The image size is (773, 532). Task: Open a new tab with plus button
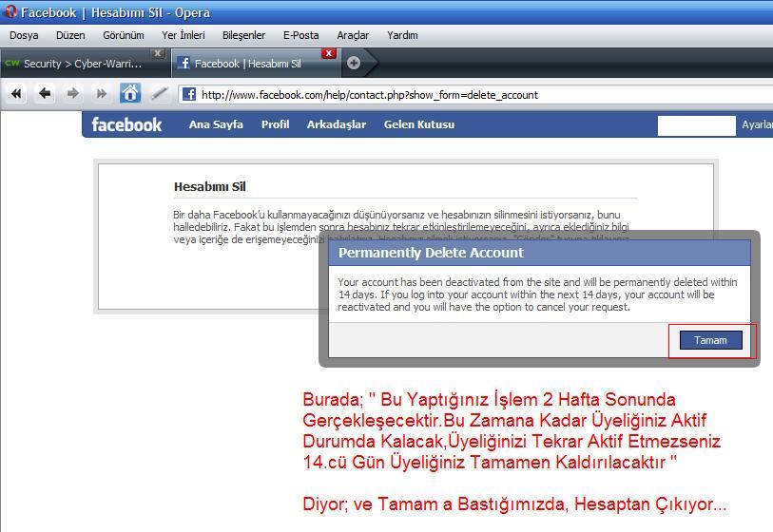pos(354,63)
